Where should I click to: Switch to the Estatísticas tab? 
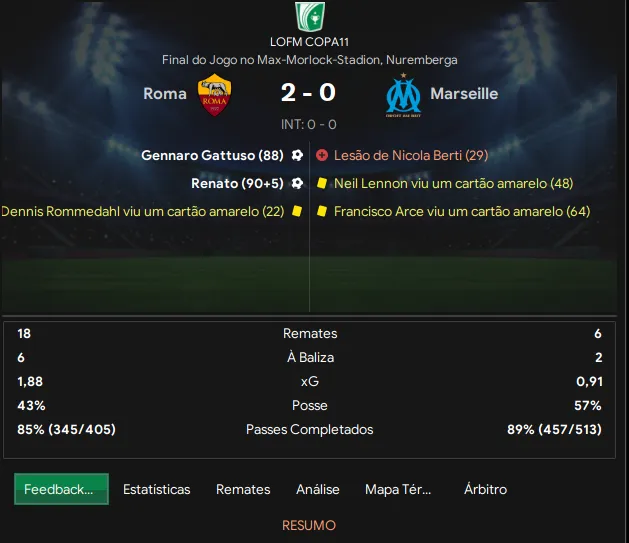coord(156,489)
